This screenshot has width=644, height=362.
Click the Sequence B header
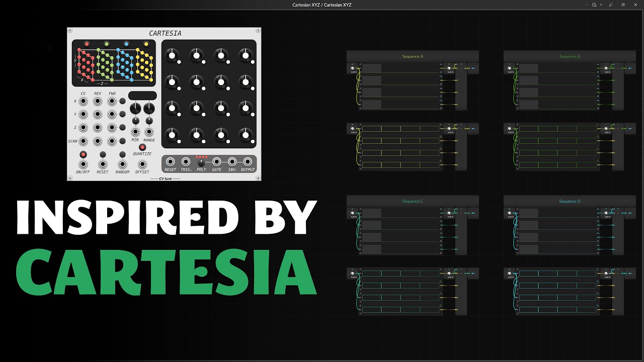pos(570,56)
